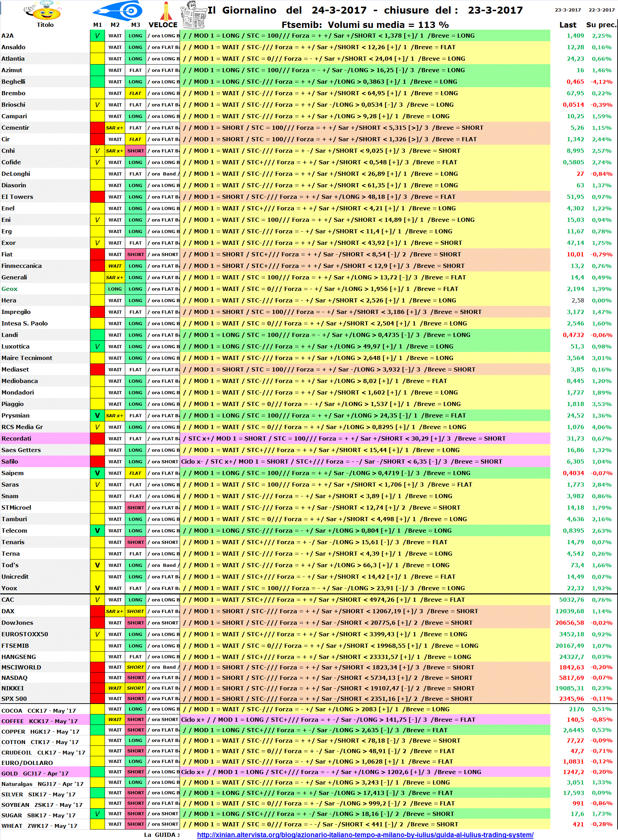Click the green V cell in A2A row
Viewport: 618px width, 840px height.
[x=97, y=36]
